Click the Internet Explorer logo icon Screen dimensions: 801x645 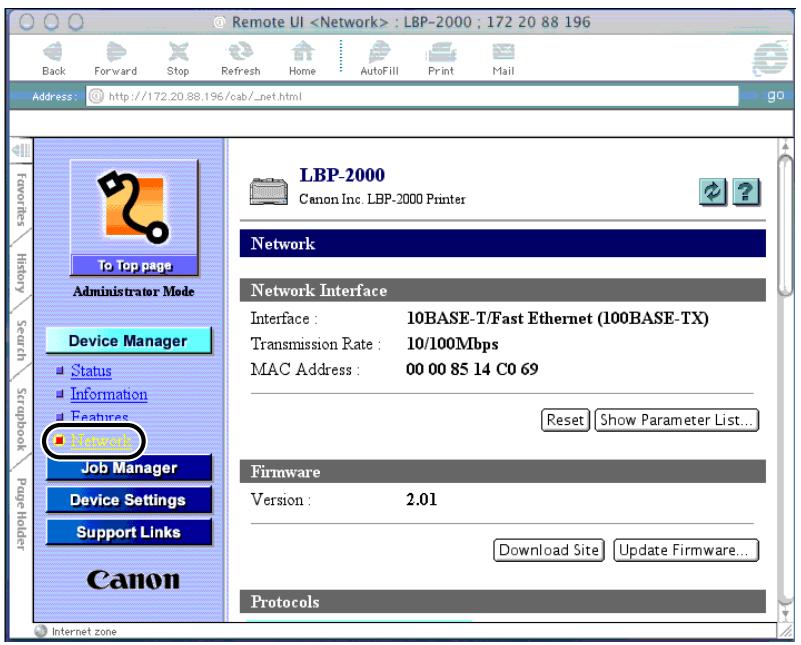[x=770, y=59]
